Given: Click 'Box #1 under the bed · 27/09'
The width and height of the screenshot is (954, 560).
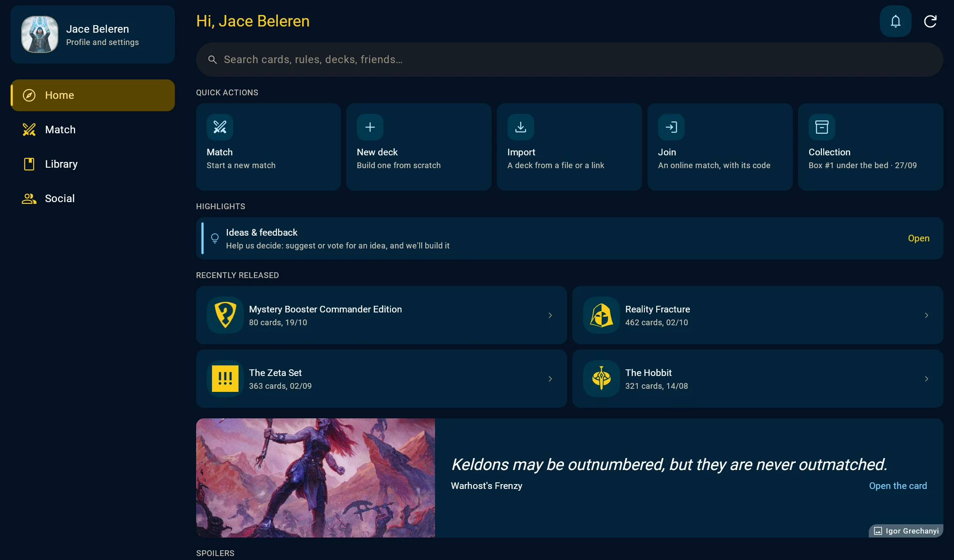Looking at the screenshot, I should pyautogui.click(x=863, y=165).
